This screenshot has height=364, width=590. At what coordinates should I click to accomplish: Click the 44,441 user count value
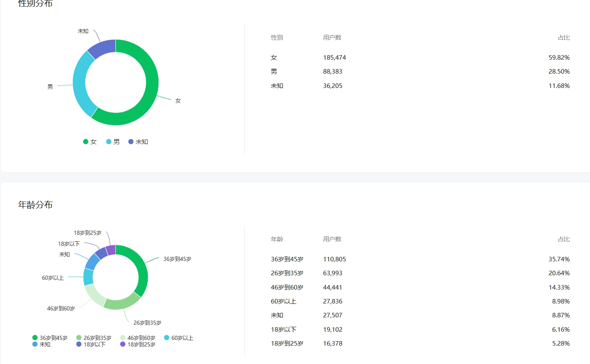pos(332,288)
